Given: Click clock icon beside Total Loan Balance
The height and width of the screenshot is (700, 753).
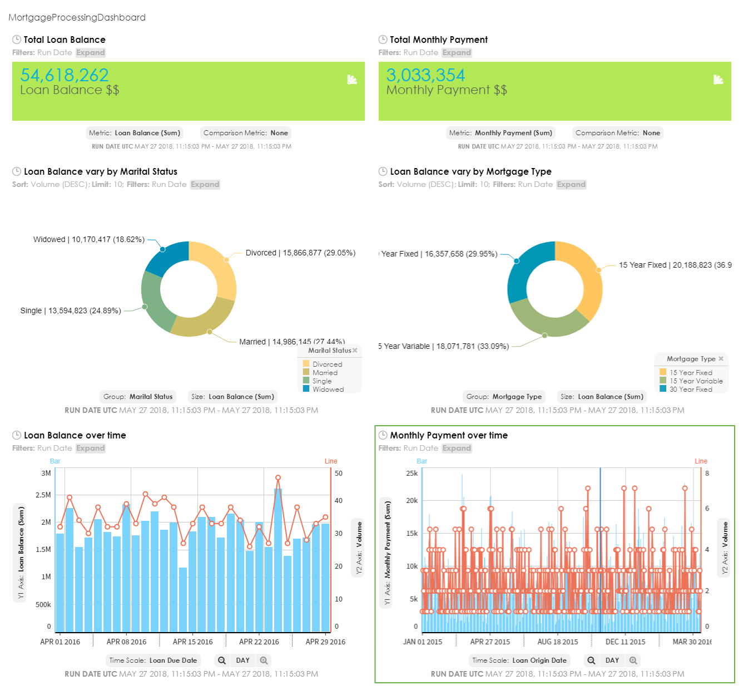Looking at the screenshot, I should coord(17,40).
